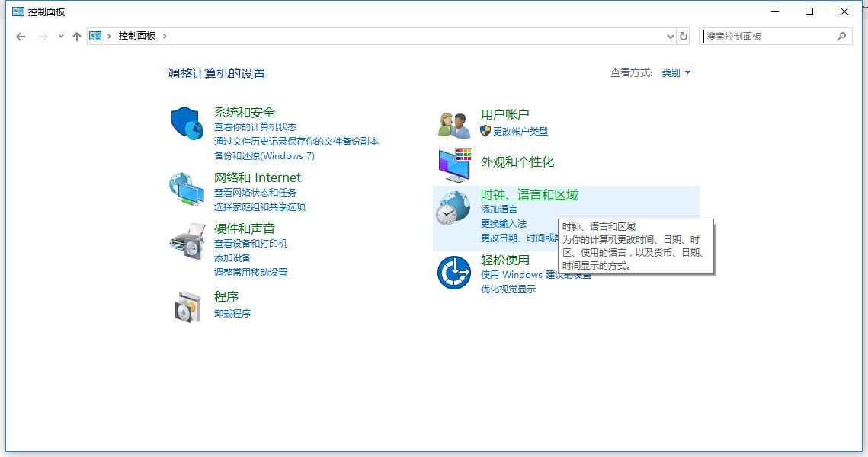
Task: Refresh the page with the refresh icon
Action: point(684,36)
